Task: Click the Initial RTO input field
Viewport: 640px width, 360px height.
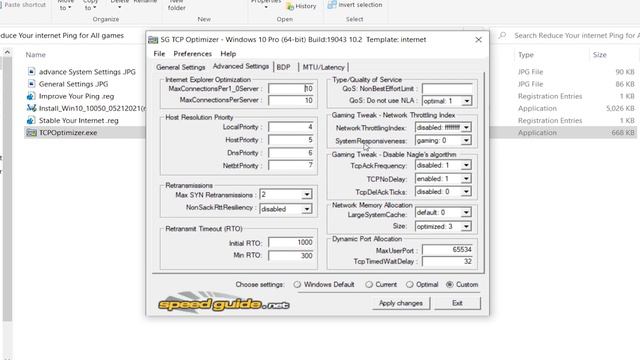Action: click(291, 242)
